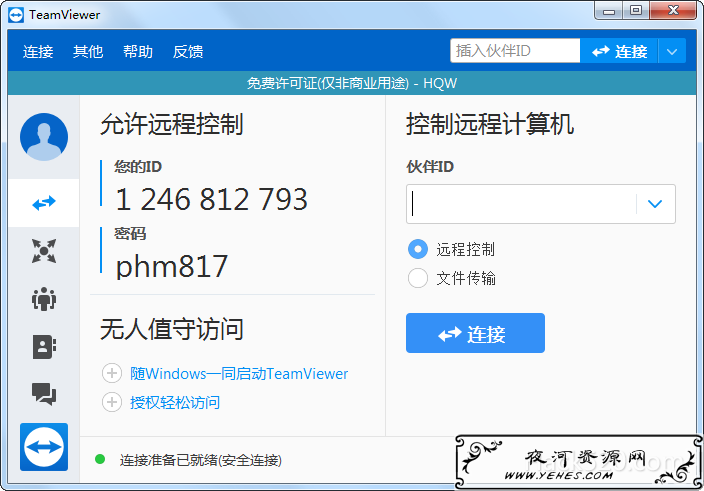The height and width of the screenshot is (491, 704).
Task: Click the TeamViewer logo in sidebar bottom
Action: [44, 447]
